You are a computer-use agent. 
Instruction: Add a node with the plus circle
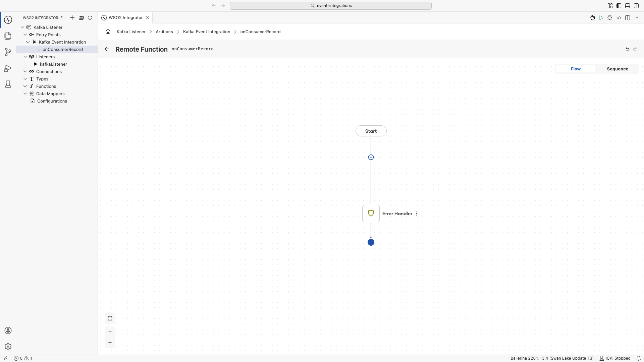click(x=371, y=157)
